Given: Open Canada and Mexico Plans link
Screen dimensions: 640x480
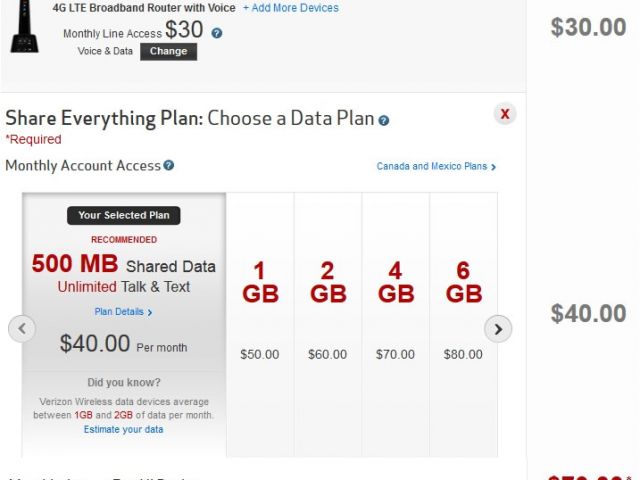Looking at the screenshot, I should 436,167.
